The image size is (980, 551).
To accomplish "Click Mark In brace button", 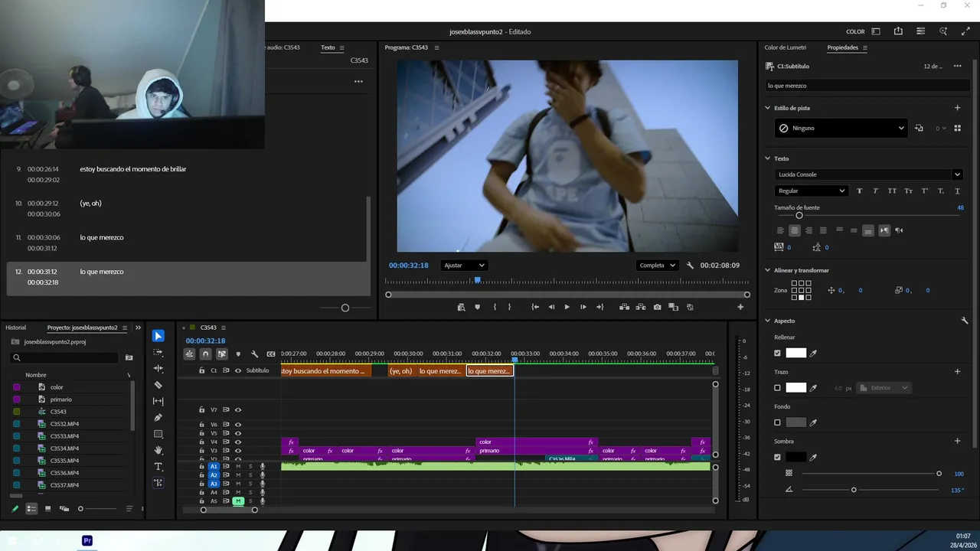I will click(494, 307).
